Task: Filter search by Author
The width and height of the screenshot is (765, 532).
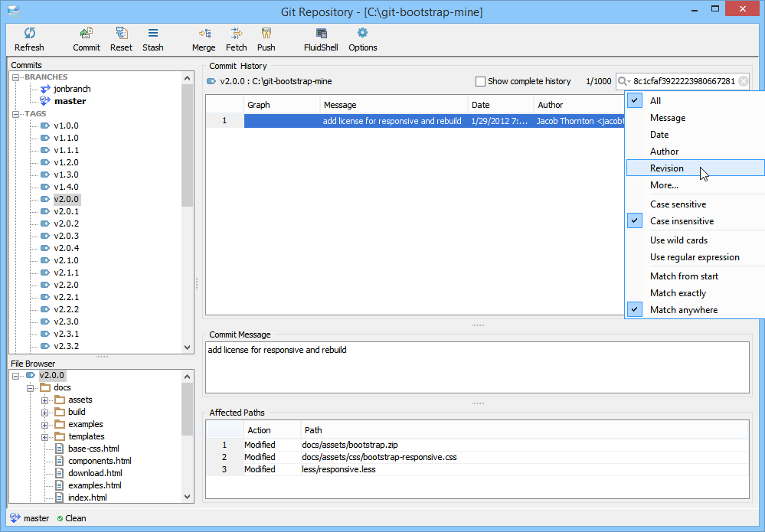Action: (695, 152)
